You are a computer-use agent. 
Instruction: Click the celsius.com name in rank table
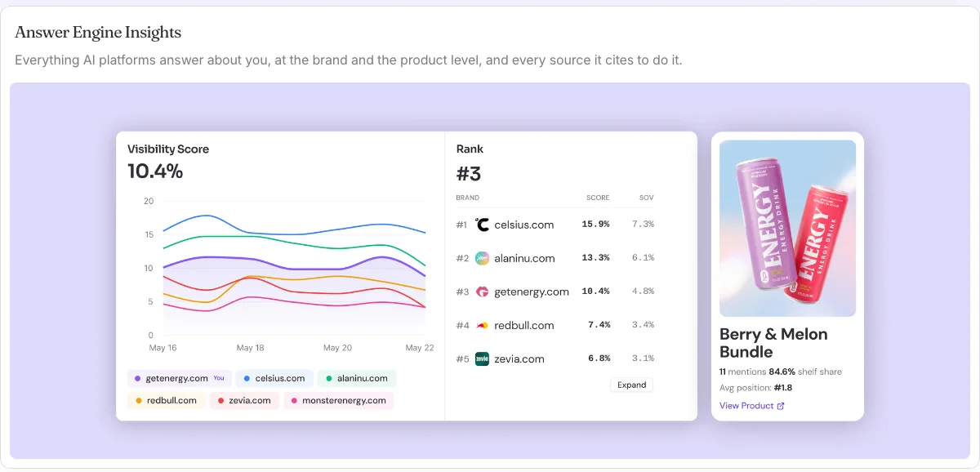point(524,225)
